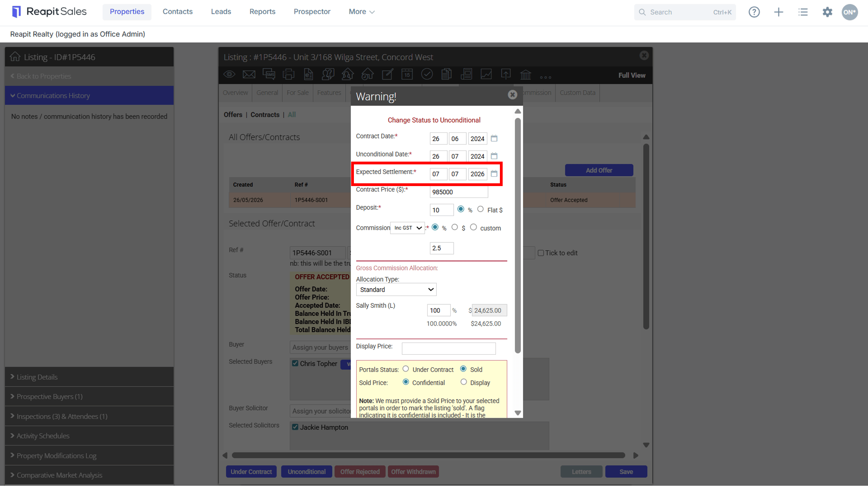The image size is (868, 488).
Task: Click the dialog's vertical scrollbar
Action: (x=518, y=235)
